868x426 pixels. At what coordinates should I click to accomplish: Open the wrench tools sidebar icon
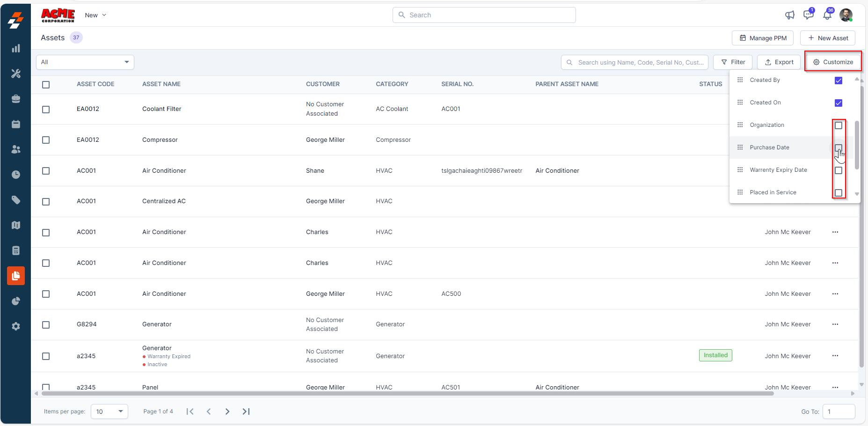click(x=16, y=73)
